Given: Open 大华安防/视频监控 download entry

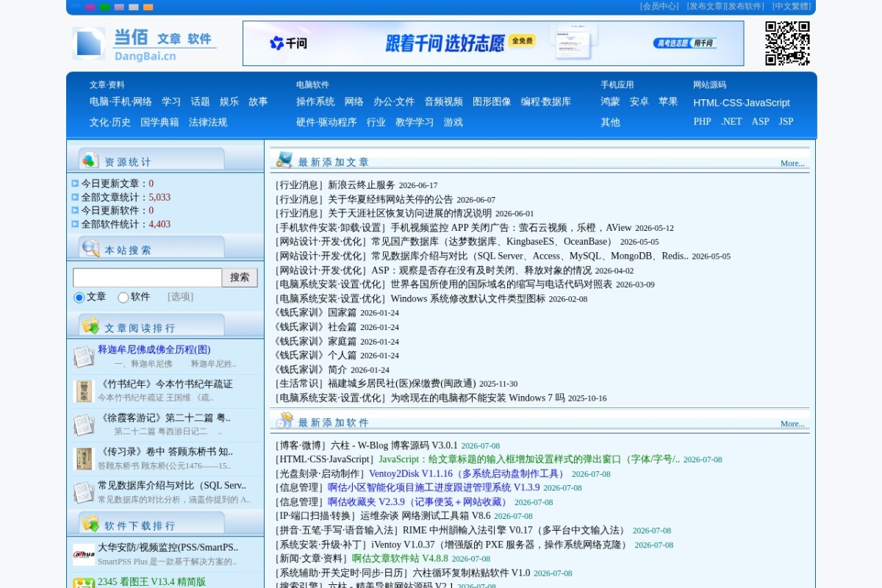Looking at the screenshot, I should click(x=168, y=548).
